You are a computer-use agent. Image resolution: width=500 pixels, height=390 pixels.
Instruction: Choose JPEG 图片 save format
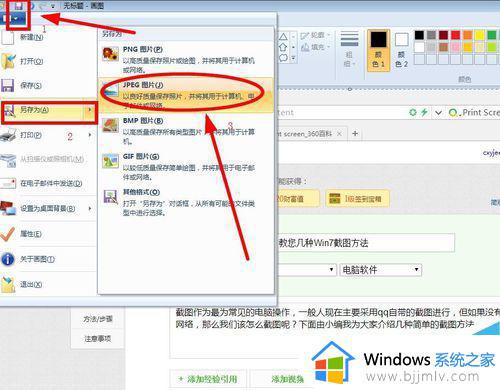pyautogui.click(x=186, y=95)
